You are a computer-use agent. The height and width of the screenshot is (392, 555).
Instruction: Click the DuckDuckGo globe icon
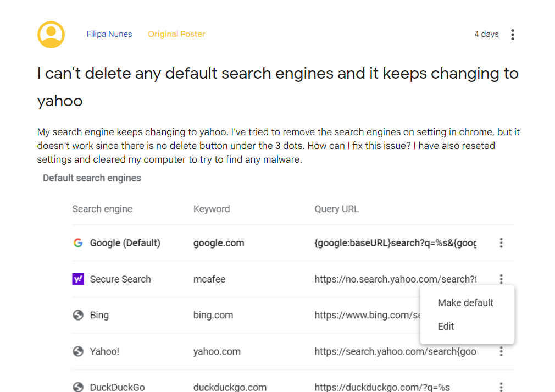tap(78, 387)
